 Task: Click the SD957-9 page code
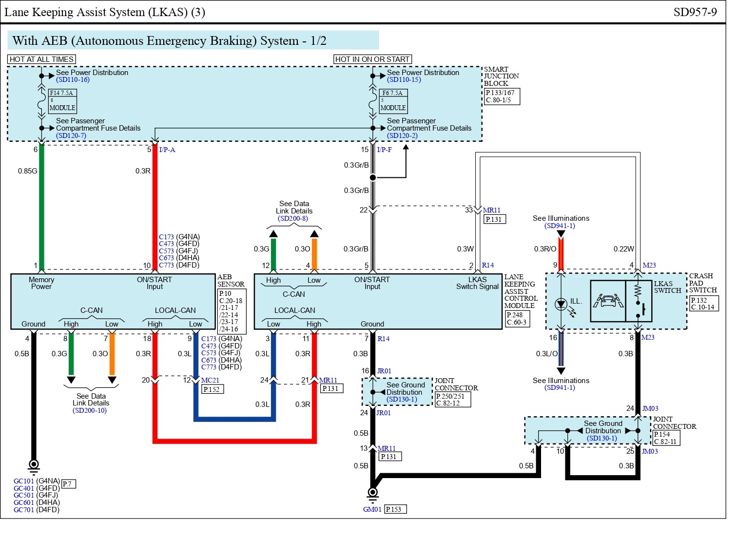[x=695, y=12]
